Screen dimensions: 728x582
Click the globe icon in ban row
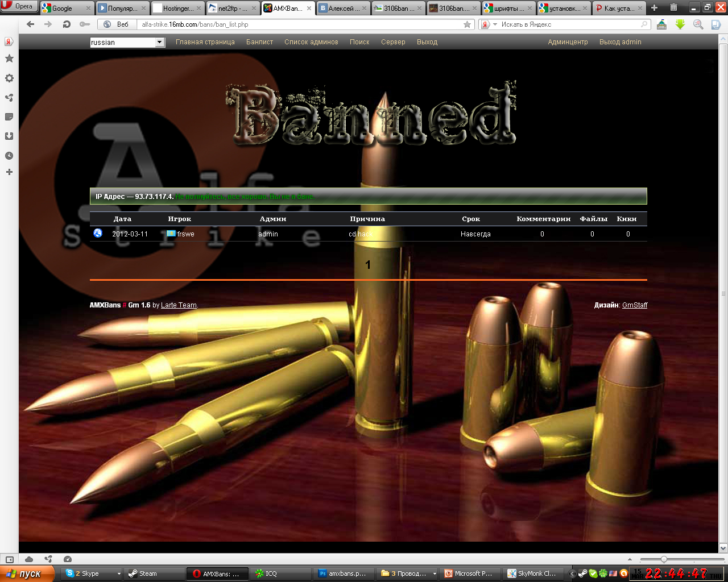point(98,233)
